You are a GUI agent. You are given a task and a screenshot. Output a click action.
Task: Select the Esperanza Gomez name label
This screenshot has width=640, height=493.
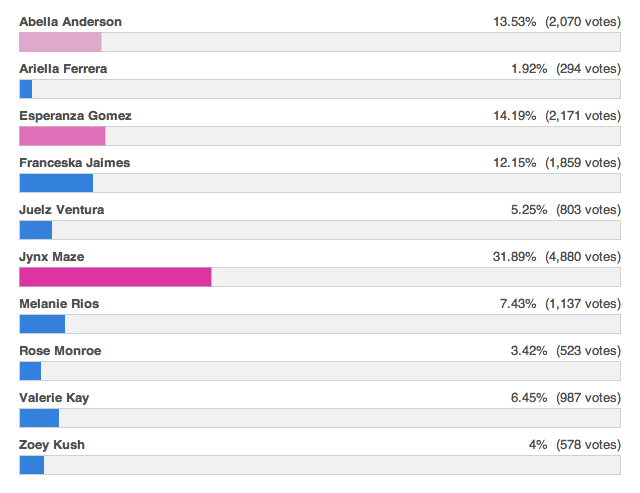pos(75,115)
